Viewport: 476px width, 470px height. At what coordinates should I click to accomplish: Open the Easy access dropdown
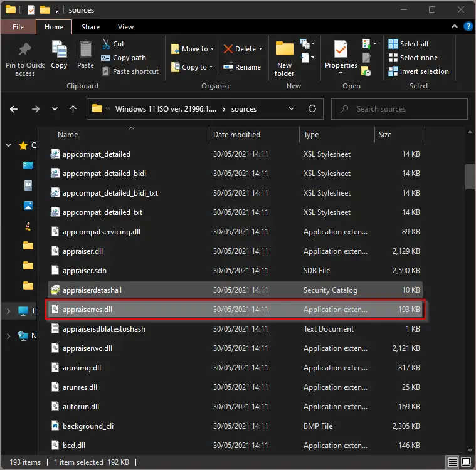pyautogui.click(x=307, y=57)
